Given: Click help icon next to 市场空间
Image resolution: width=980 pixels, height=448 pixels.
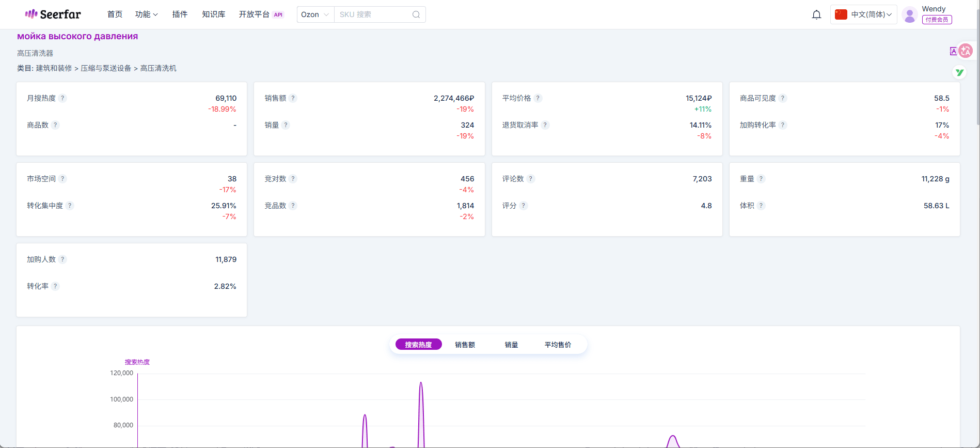Looking at the screenshot, I should coord(62,179).
